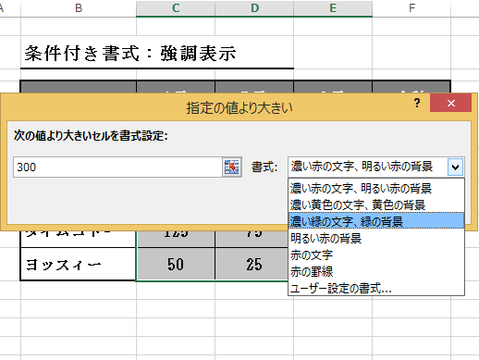The height and width of the screenshot is (360, 479).
Task: Open ユーザー設定の書式... option
Action: click(x=376, y=288)
